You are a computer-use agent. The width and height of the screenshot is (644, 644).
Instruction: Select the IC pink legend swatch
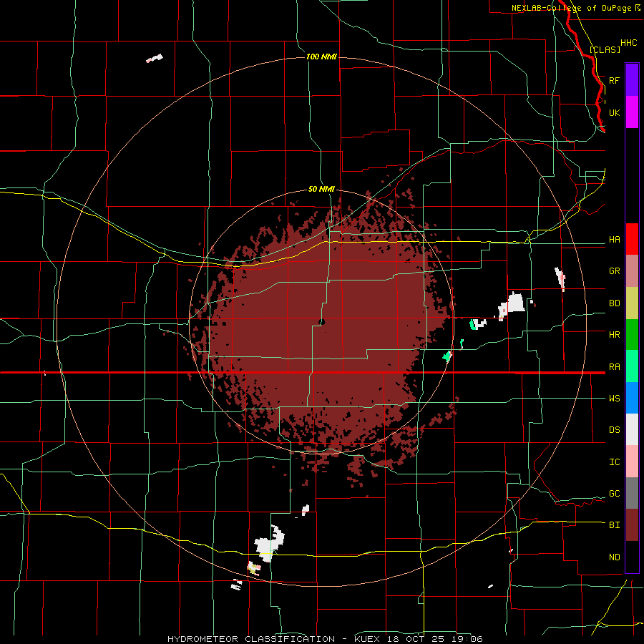pyautogui.click(x=632, y=462)
